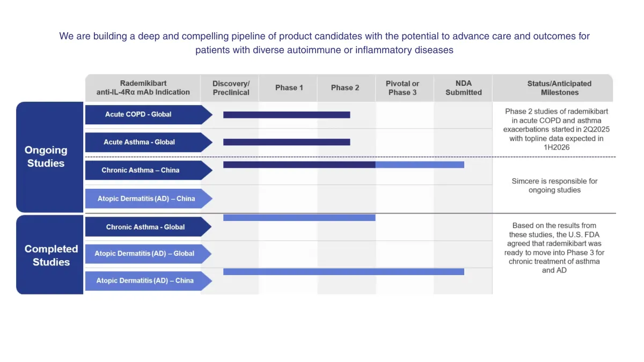Select the Pivotal or Phase 3 header
This screenshot has height=362, width=644.
point(402,88)
